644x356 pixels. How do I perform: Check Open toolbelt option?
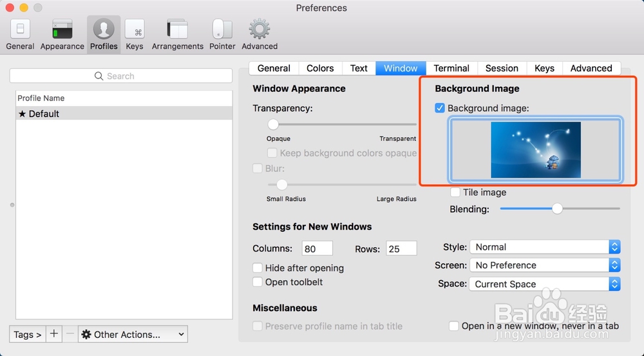258,282
